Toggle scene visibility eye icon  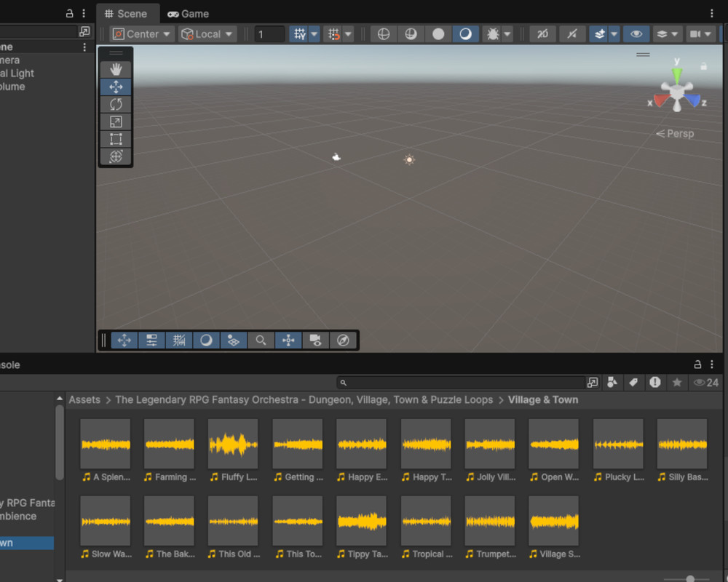pos(636,34)
